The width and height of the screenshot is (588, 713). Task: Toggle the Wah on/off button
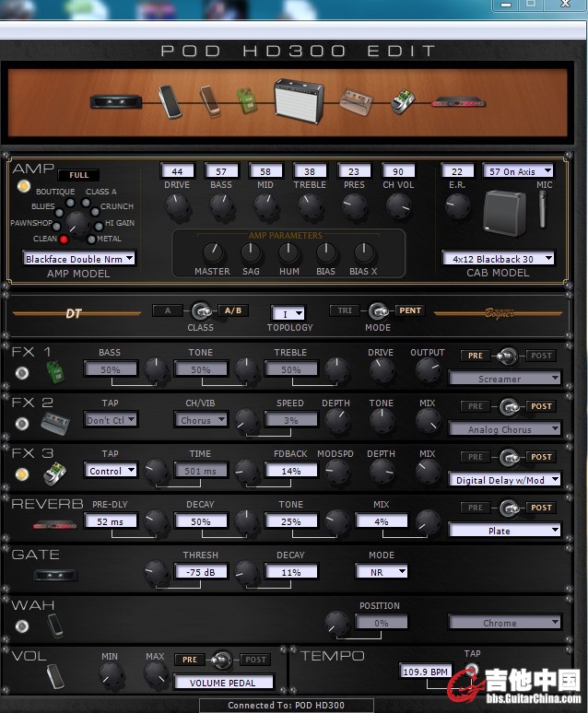pos(21,626)
